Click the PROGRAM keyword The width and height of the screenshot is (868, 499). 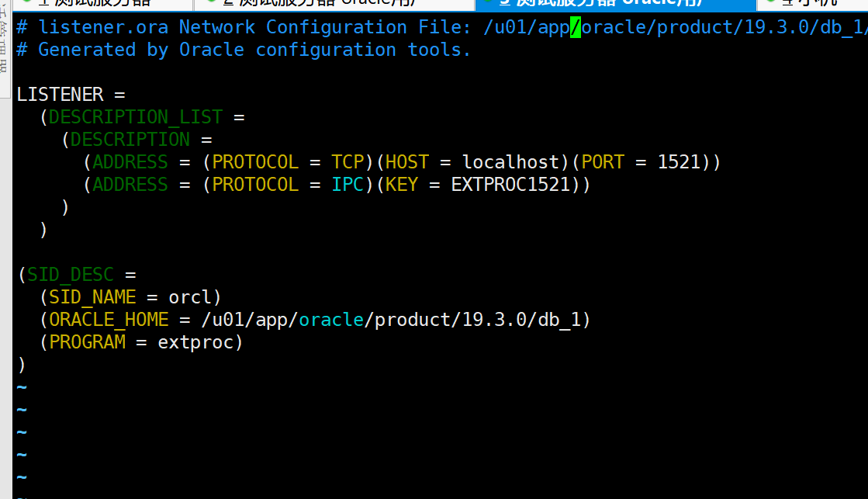(x=87, y=342)
